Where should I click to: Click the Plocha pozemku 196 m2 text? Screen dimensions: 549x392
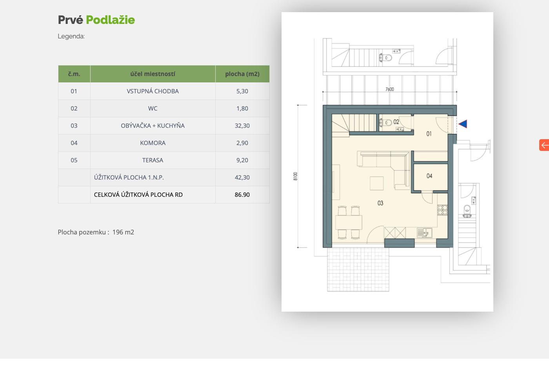(96, 232)
